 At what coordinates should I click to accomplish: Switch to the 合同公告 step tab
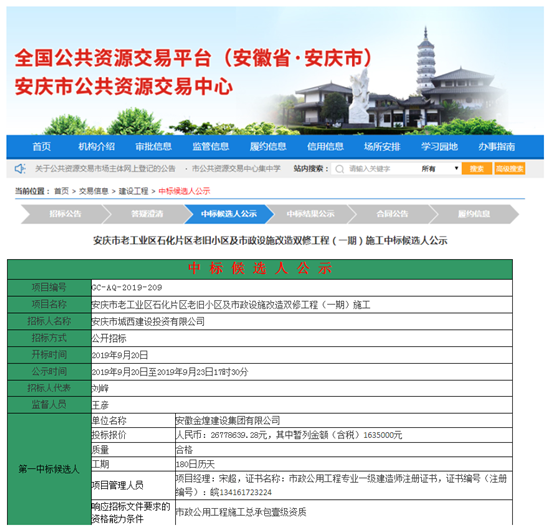[392, 214]
